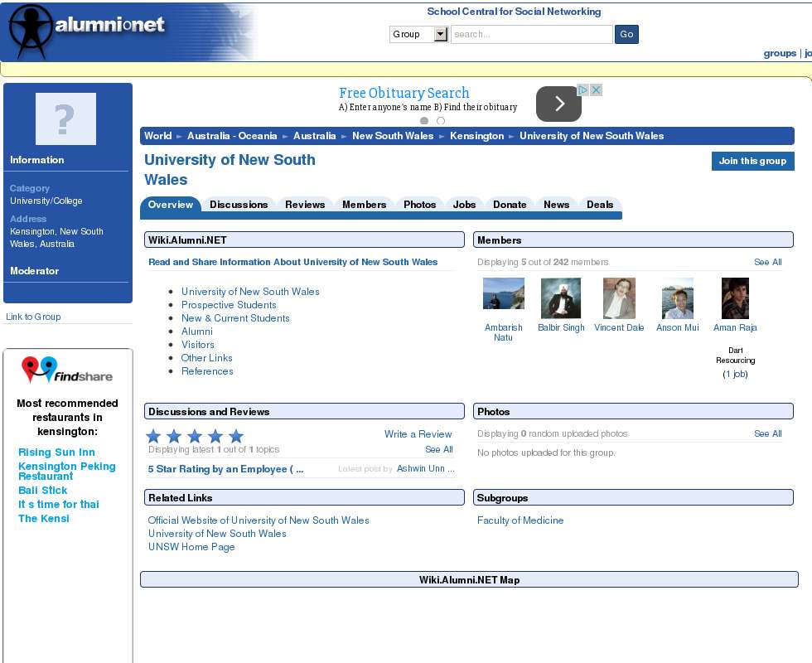
Task: Open Anson Mui's profile photo
Action: [678, 298]
